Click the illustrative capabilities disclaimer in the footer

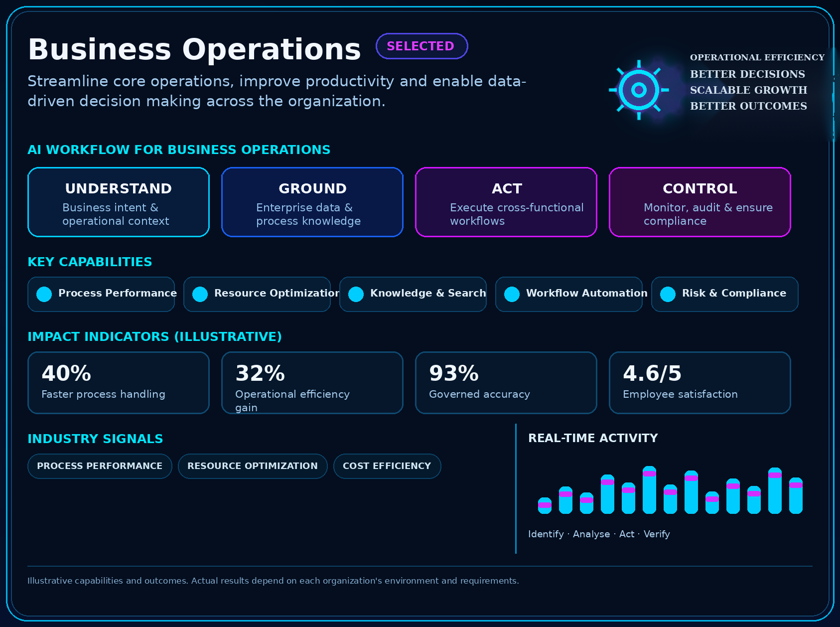pos(273,581)
